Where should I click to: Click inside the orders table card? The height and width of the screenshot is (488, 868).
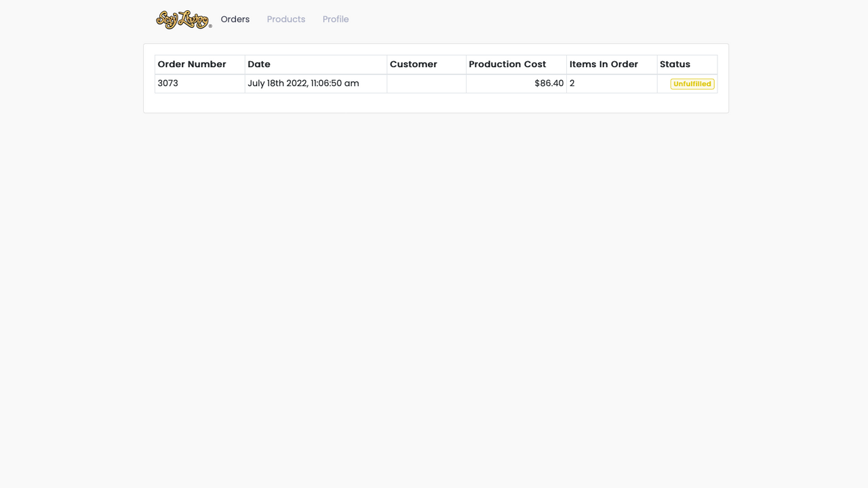(x=435, y=102)
